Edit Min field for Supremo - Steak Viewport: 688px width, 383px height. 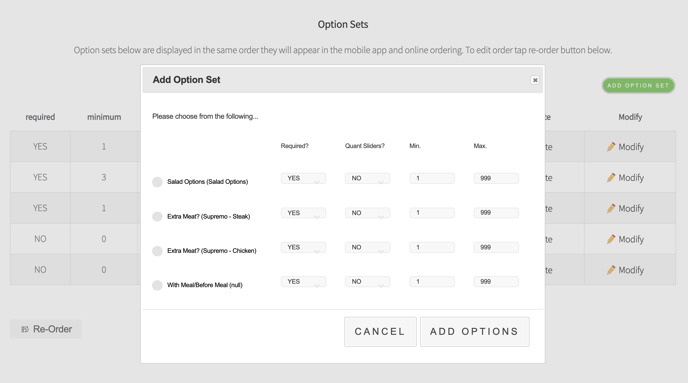(x=432, y=213)
